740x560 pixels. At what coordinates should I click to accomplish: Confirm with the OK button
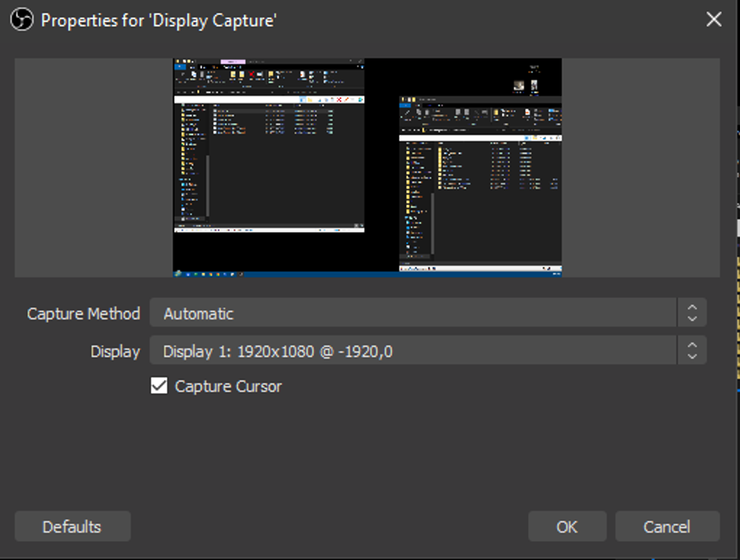(x=567, y=526)
